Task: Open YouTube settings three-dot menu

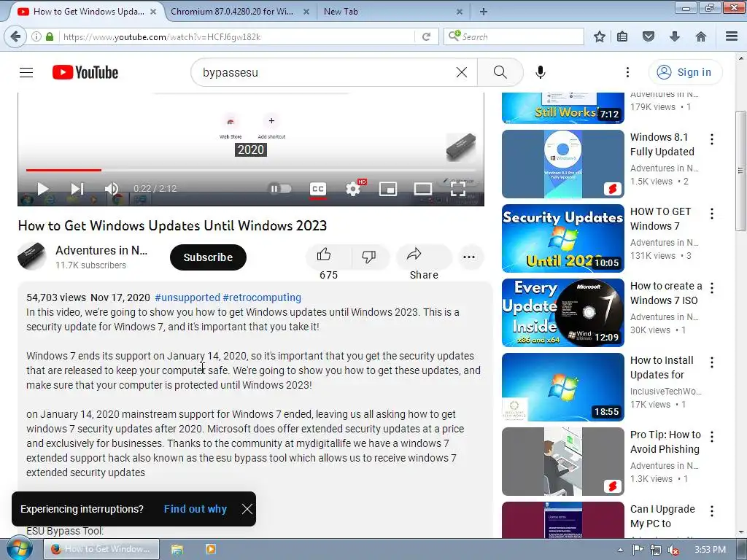Action: click(627, 72)
